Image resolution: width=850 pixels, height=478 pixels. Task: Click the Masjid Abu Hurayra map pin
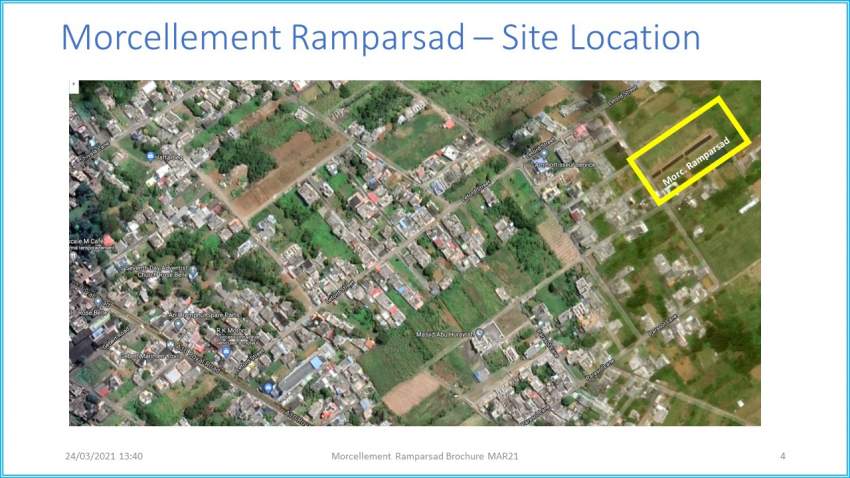[x=479, y=334]
